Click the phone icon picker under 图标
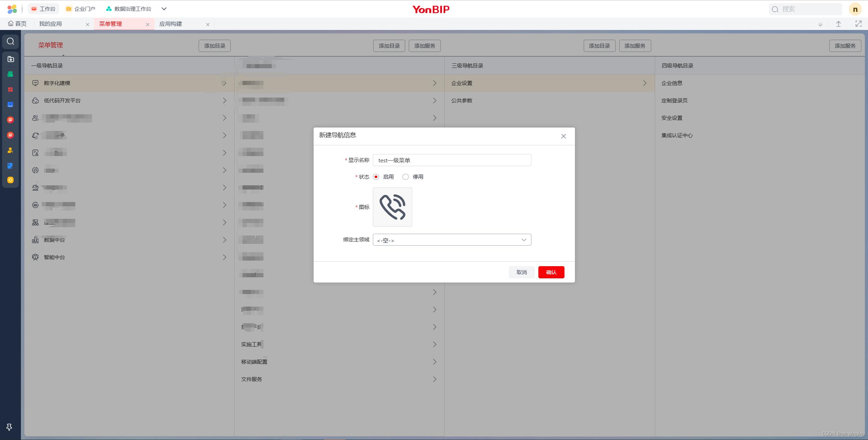The image size is (868, 440). pos(392,207)
